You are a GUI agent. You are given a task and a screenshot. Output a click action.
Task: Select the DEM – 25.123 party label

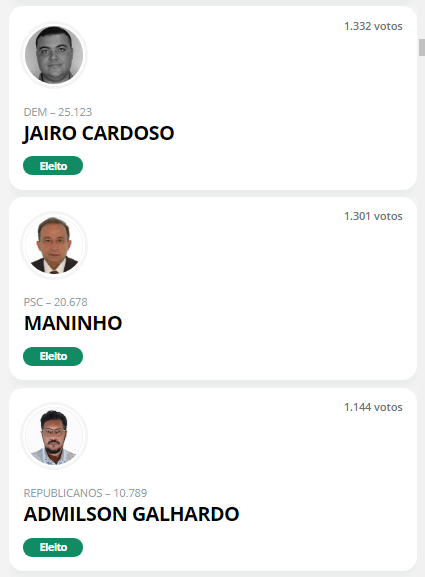point(58,112)
